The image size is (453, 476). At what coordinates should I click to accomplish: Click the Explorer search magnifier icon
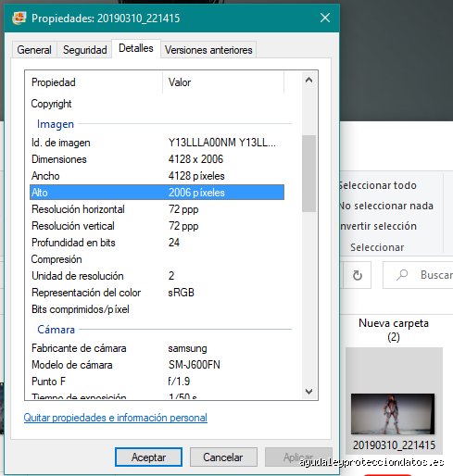pyautogui.click(x=402, y=274)
